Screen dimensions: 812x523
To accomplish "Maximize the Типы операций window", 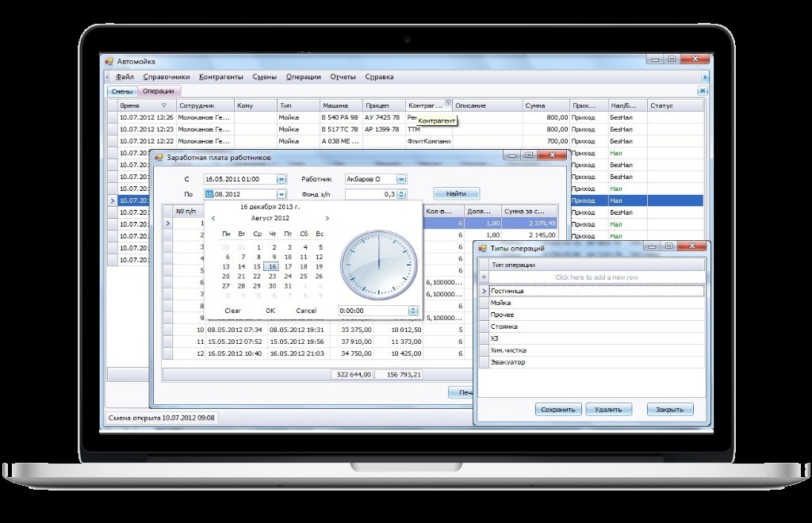I will [668, 246].
